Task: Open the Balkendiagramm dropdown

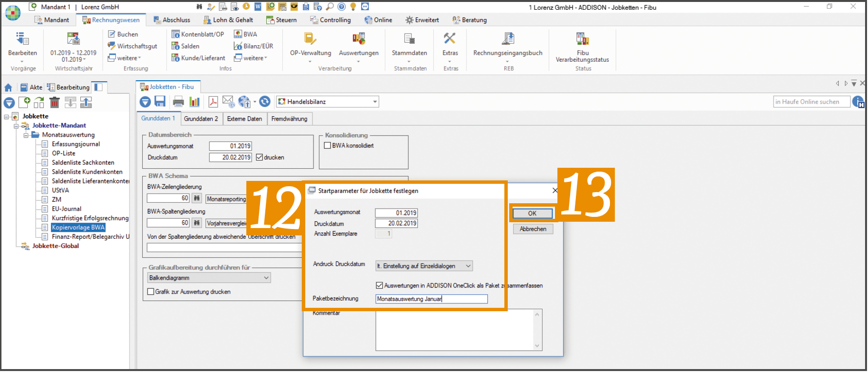Action: pos(209,278)
